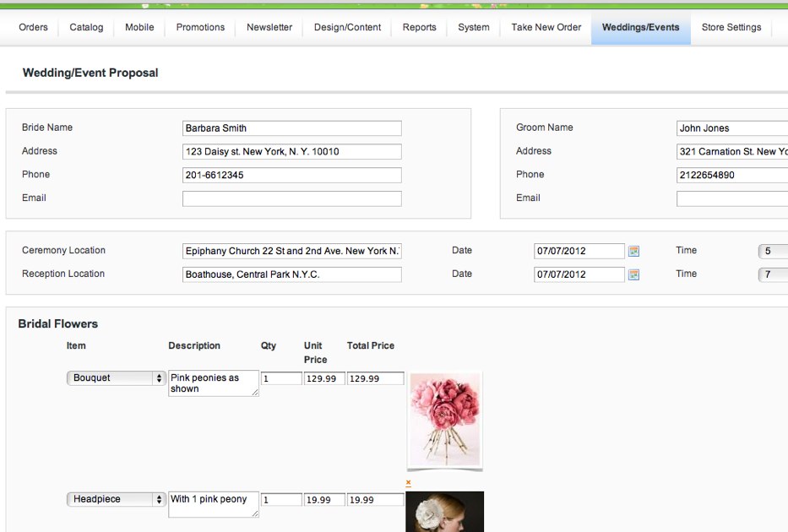Edit the Headpiece description box
This screenshot has height=532, width=788.
click(x=214, y=504)
